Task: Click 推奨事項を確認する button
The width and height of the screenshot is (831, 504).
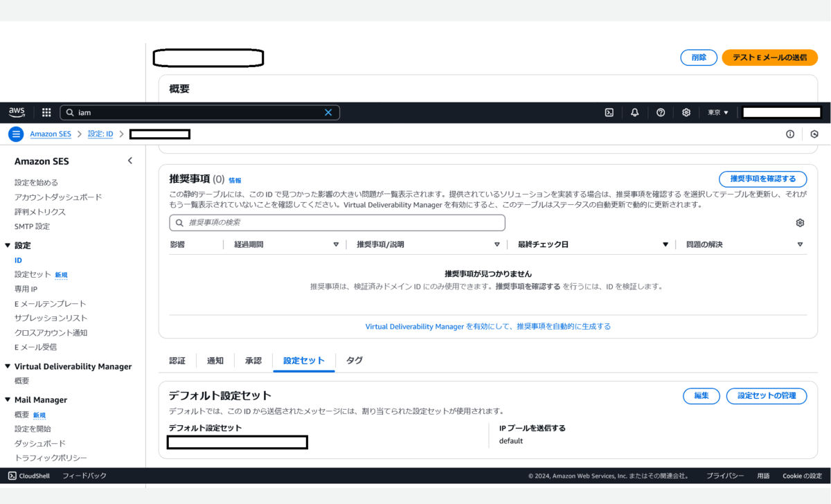Action: click(x=763, y=179)
